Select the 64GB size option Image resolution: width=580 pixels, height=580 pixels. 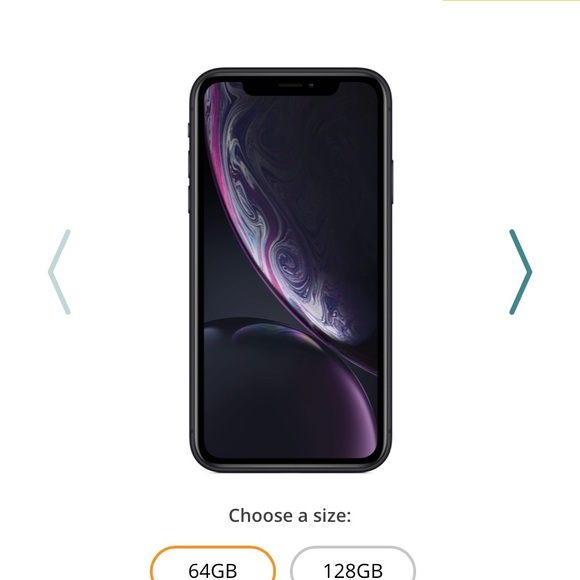[x=213, y=563]
